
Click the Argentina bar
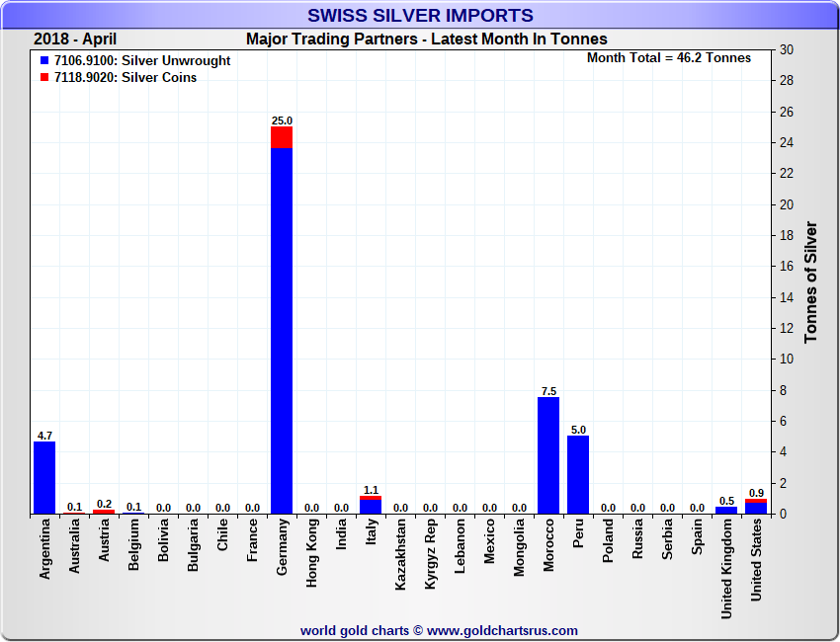coord(44,478)
